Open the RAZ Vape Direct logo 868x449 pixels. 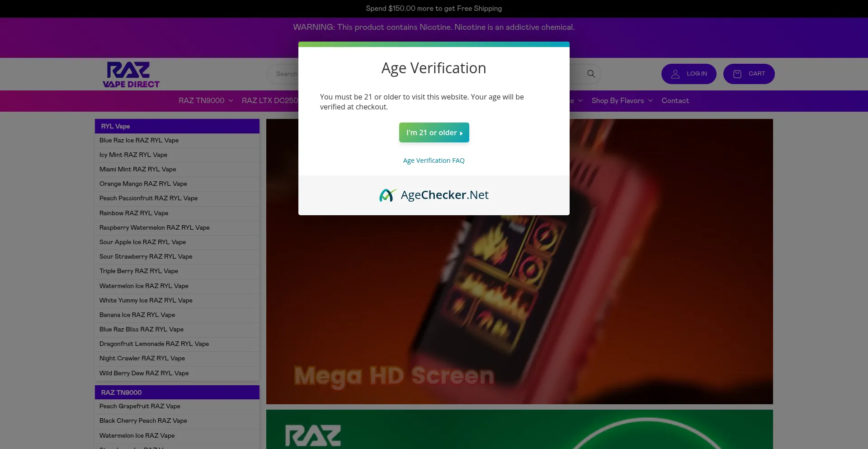point(131,75)
